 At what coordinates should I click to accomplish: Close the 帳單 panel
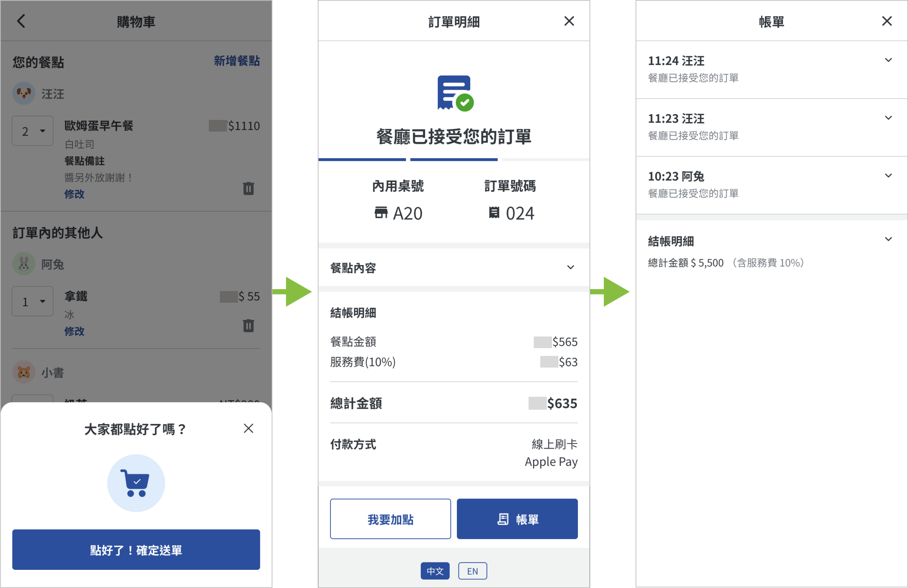click(x=887, y=21)
